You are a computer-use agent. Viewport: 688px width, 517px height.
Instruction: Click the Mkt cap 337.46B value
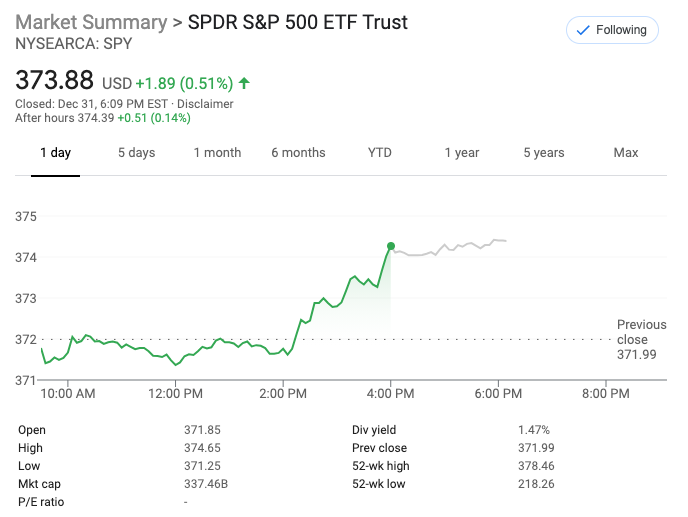coord(206,484)
